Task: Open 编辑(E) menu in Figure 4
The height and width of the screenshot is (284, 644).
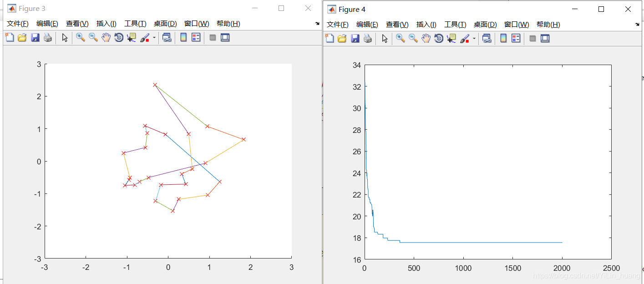Action: coord(367,25)
